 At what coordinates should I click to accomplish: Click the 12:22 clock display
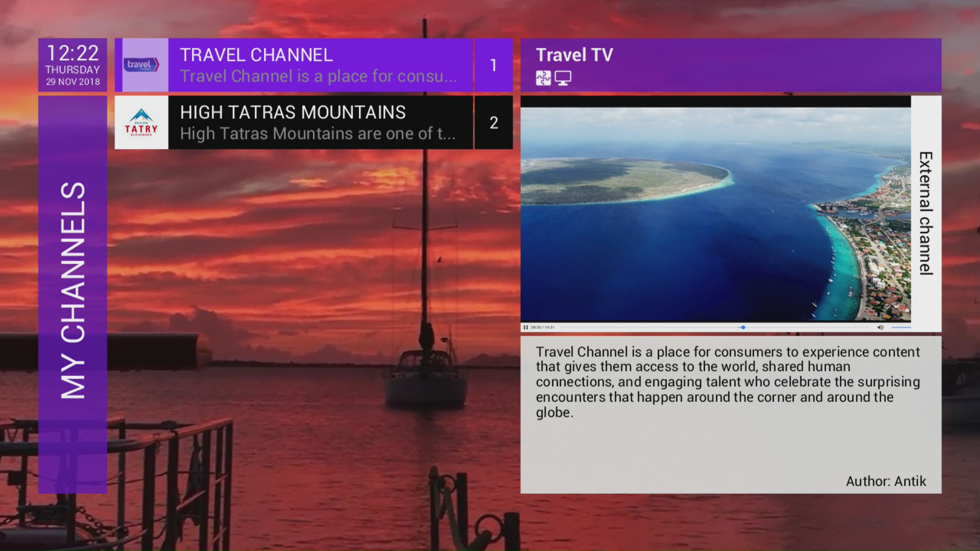(72, 53)
